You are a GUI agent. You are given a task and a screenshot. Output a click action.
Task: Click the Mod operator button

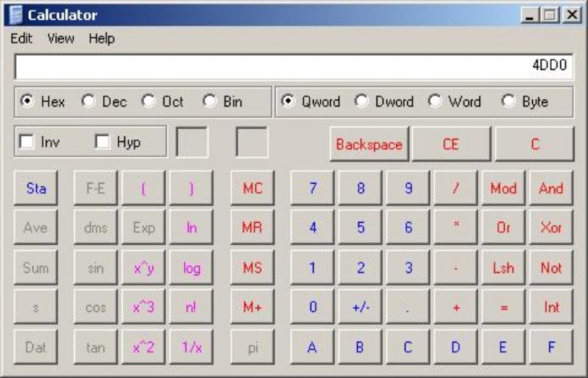[503, 188]
